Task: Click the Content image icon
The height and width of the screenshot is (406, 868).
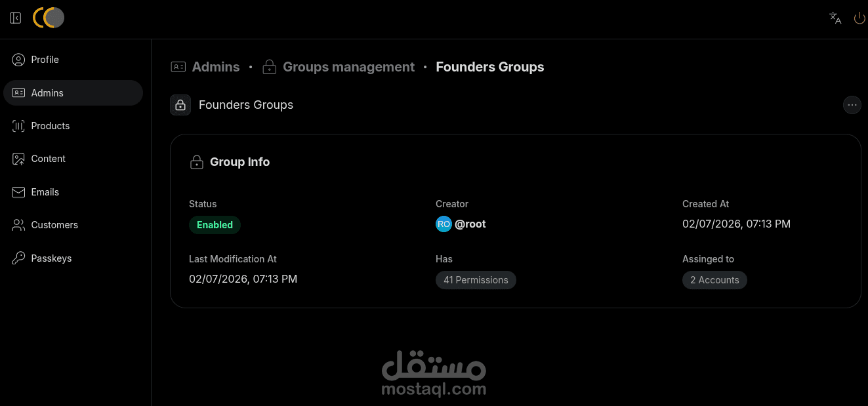Action: pos(18,159)
